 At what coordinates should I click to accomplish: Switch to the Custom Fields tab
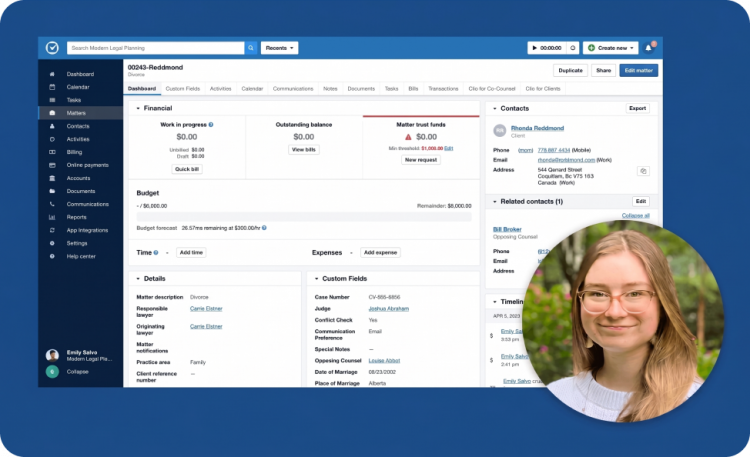click(183, 89)
